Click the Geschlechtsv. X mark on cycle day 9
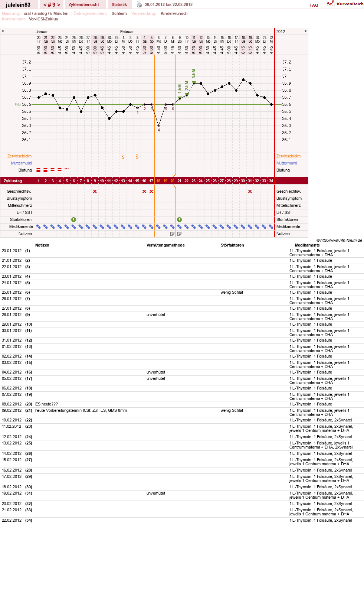The width and height of the screenshot is (364, 593). [95, 192]
